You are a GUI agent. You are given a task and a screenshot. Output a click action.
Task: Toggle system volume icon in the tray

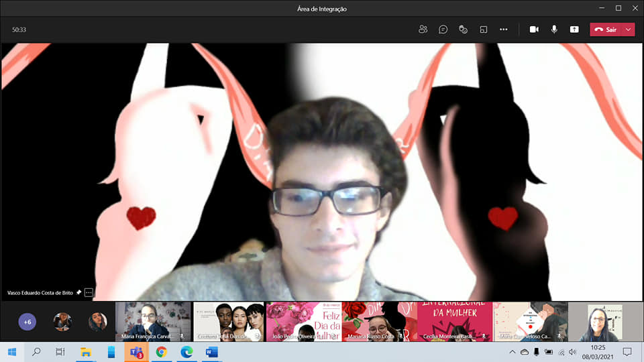572,352
